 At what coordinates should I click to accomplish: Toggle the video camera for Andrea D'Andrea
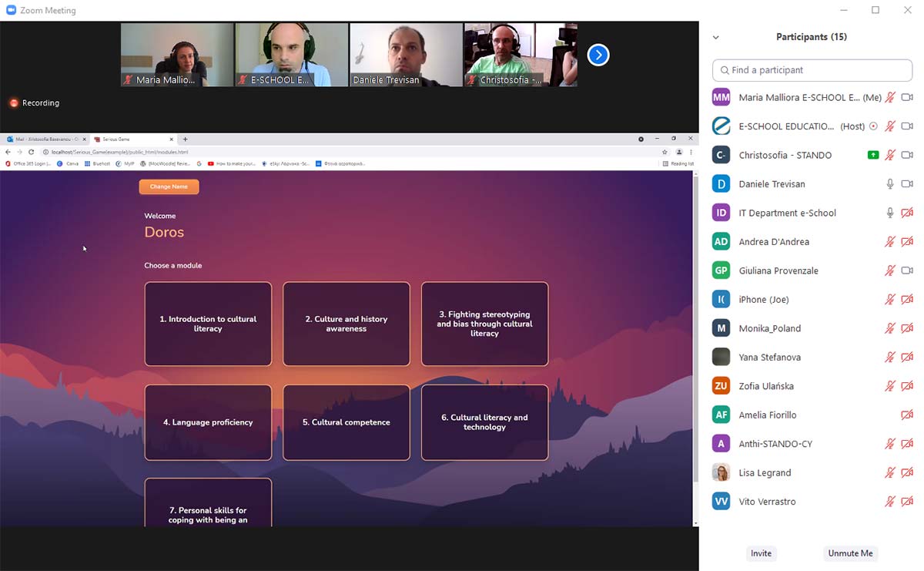pyautogui.click(x=907, y=242)
